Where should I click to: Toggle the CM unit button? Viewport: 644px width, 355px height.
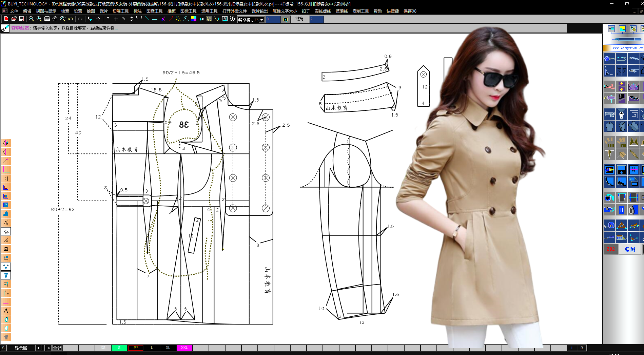point(630,249)
